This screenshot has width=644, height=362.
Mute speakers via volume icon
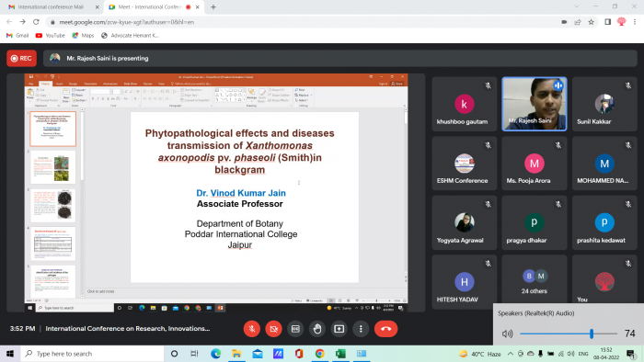(507, 334)
